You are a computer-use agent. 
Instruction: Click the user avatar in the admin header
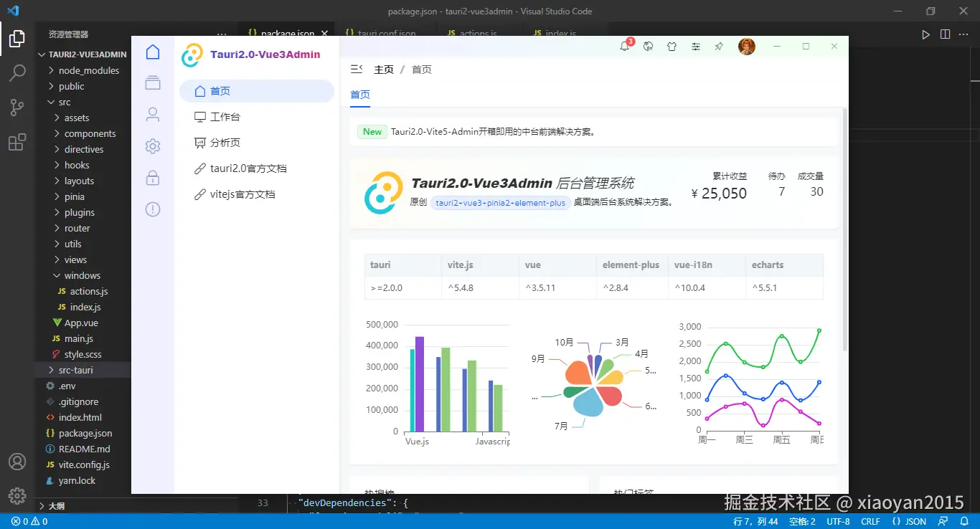click(x=747, y=46)
